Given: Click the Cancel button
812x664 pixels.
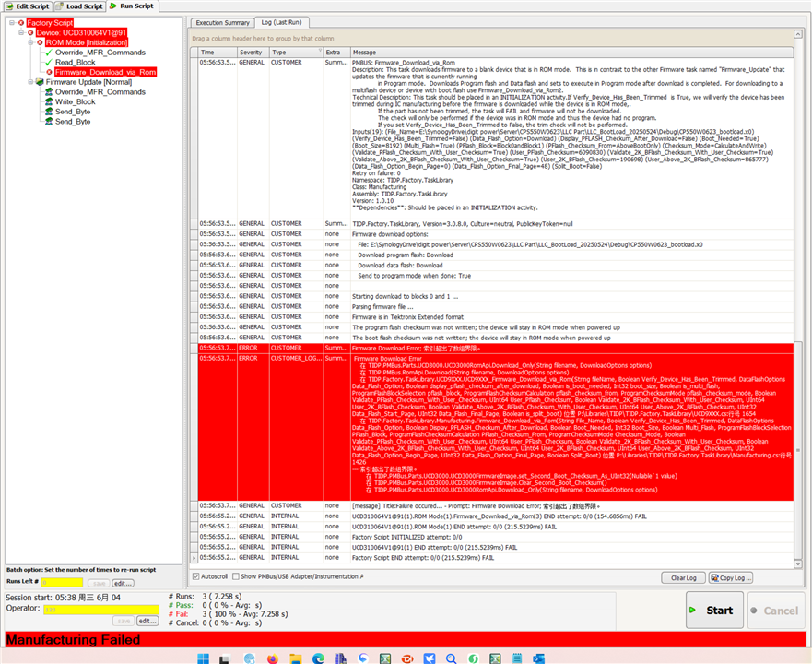Looking at the screenshot, I should 775,611.
